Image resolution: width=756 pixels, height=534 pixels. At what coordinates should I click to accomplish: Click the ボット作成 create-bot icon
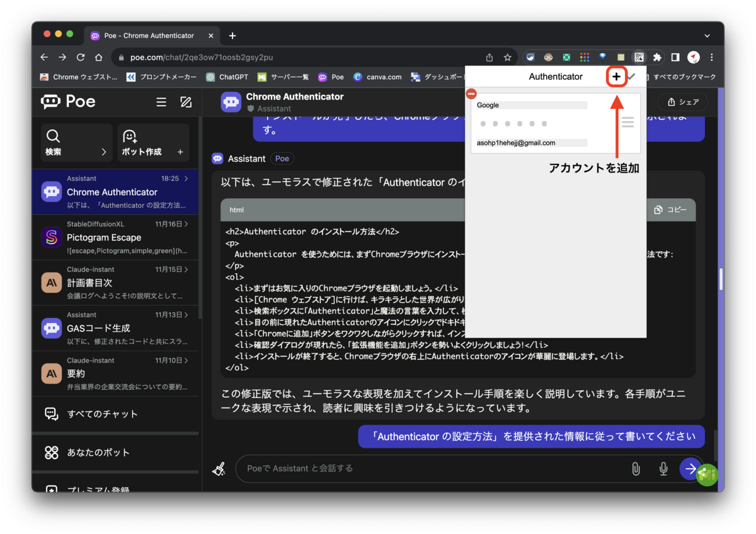129,135
